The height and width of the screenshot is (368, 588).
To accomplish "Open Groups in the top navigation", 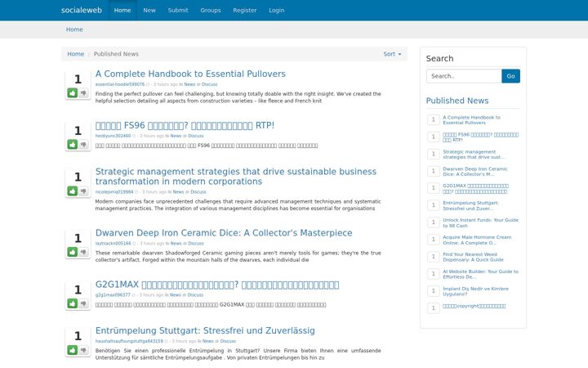I will point(211,10).
